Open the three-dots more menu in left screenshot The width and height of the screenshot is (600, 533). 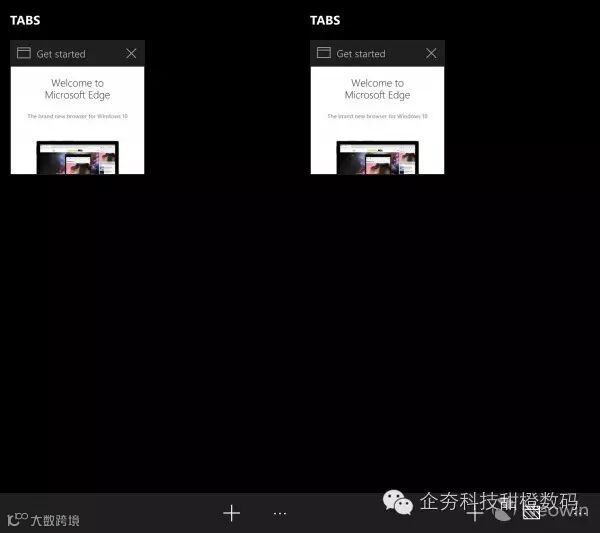coord(280,513)
